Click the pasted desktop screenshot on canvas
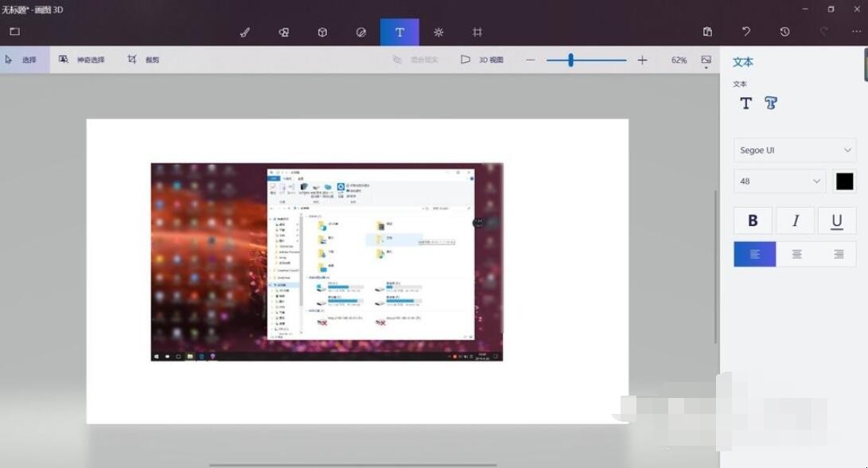The height and width of the screenshot is (468, 868). point(327,262)
